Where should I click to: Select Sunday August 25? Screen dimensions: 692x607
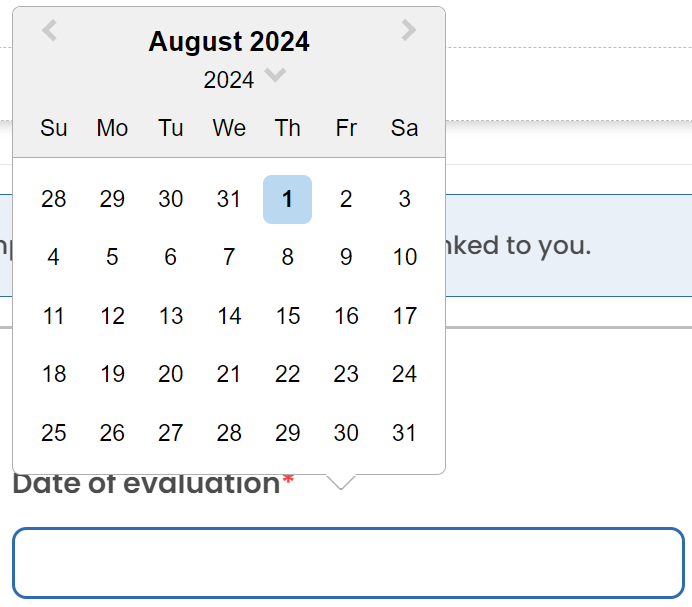(54, 433)
